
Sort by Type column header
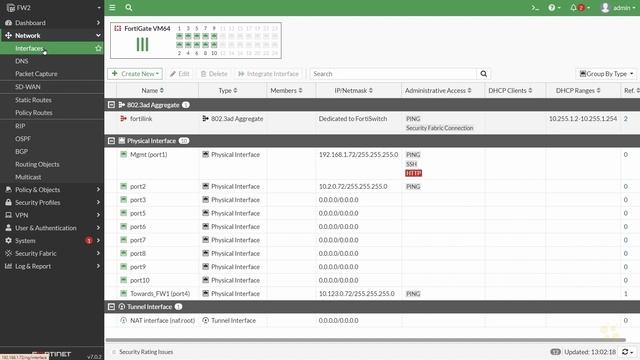[228, 91]
